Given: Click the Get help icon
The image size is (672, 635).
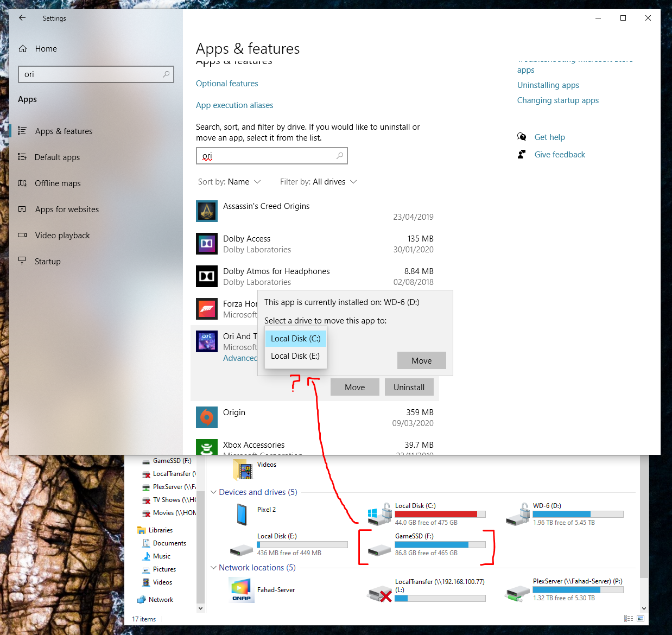Looking at the screenshot, I should [522, 137].
